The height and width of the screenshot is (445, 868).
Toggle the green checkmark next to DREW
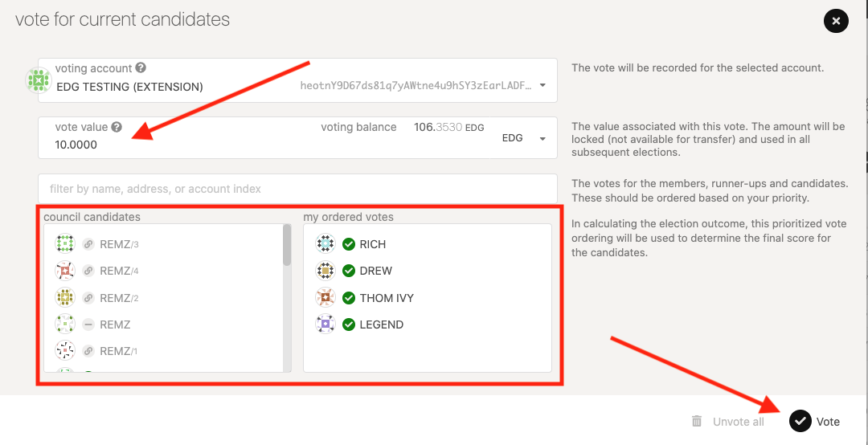(349, 271)
